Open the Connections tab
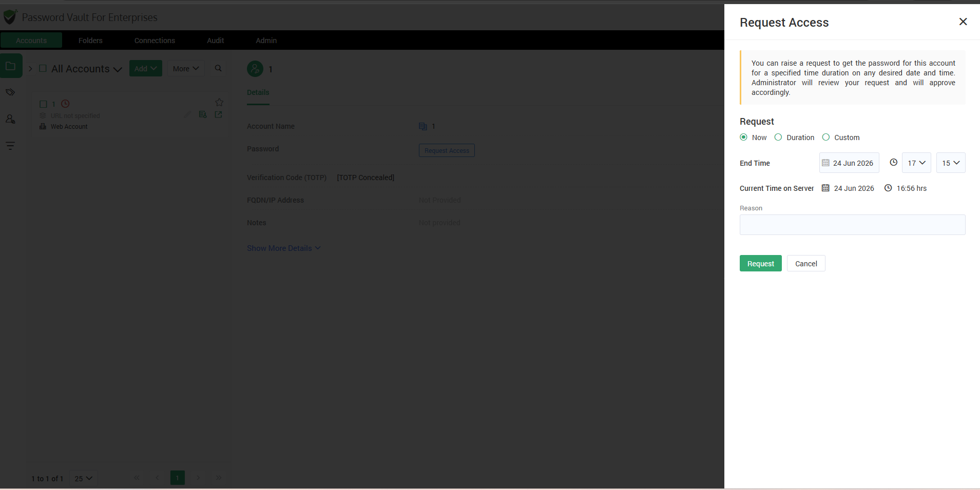Viewport: 980px width, 490px height. 155,40
